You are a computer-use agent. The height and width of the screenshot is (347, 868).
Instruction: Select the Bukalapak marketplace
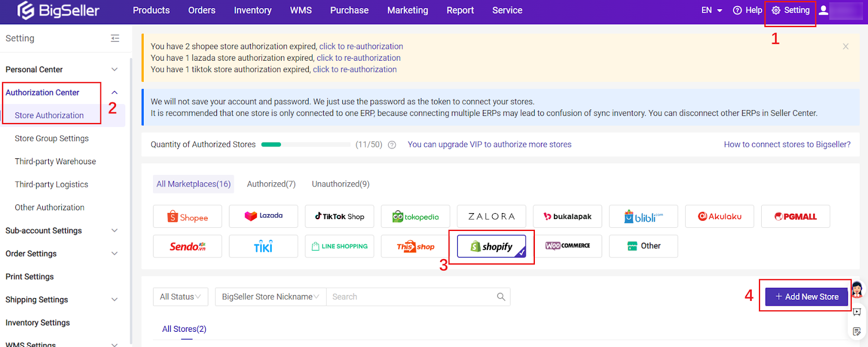pyautogui.click(x=567, y=216)
